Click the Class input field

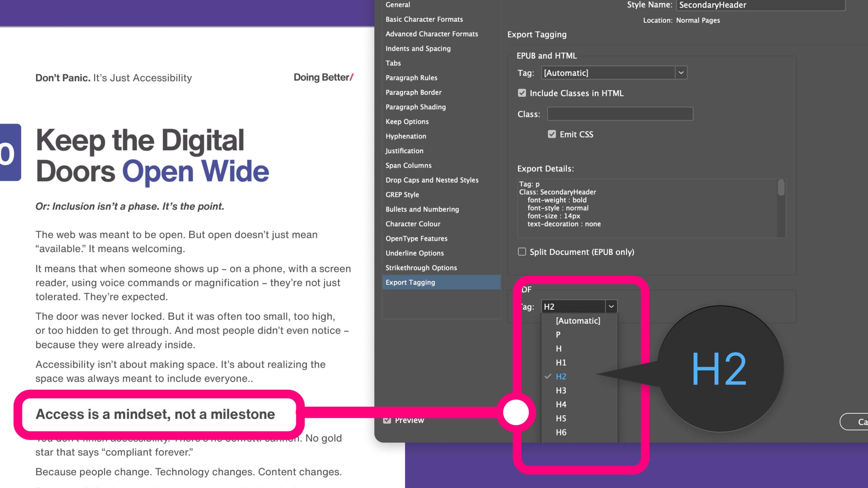(620, 114)
